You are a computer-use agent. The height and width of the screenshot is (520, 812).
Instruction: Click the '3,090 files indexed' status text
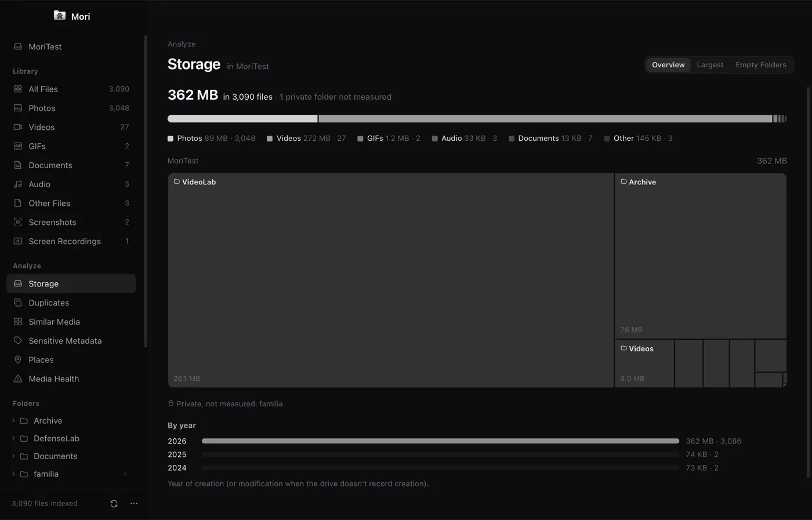[x=45, y=504]
